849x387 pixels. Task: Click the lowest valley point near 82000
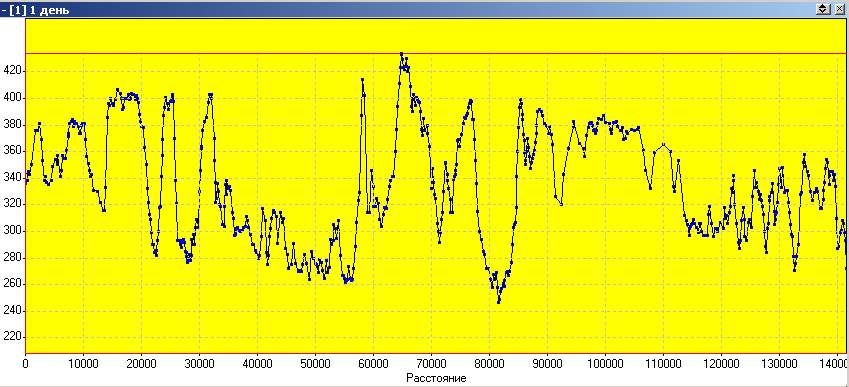pos(499,301)
